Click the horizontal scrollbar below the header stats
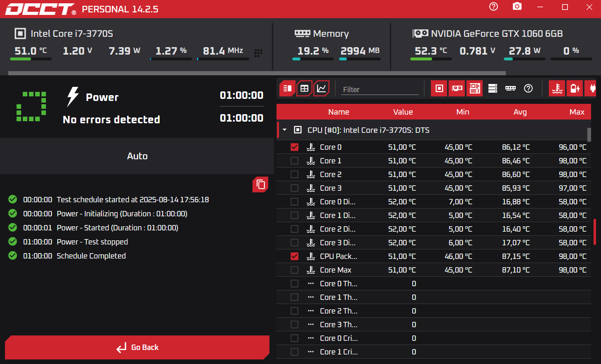The width and height of the screenshot is (601, 364). point(257,73)
